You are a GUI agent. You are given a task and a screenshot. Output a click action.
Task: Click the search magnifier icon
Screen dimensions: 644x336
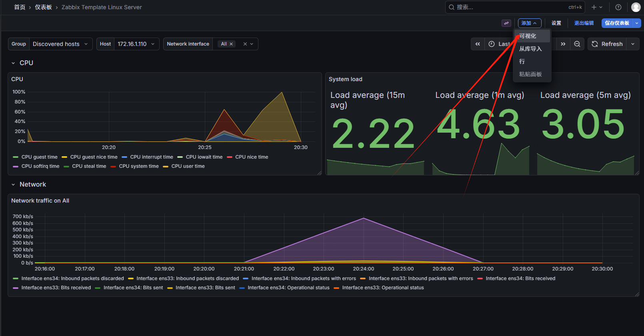click(451, 7)
